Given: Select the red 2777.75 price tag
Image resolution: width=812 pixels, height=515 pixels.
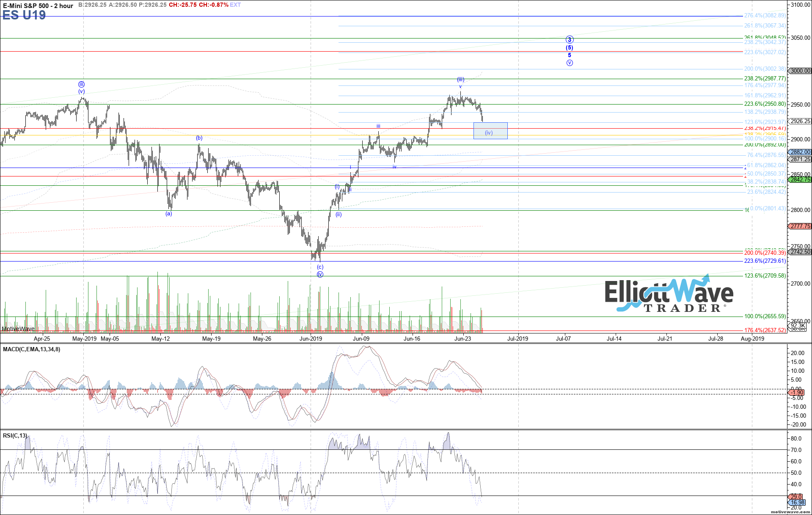Looking at the screenshot, I should tap(800, 226).
